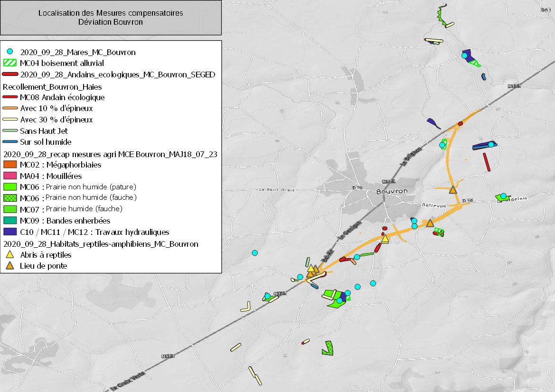Viewport: 555px width, 392px height.
Task: Select the 'MC08 Andain écologique' label
Action: 62,97
